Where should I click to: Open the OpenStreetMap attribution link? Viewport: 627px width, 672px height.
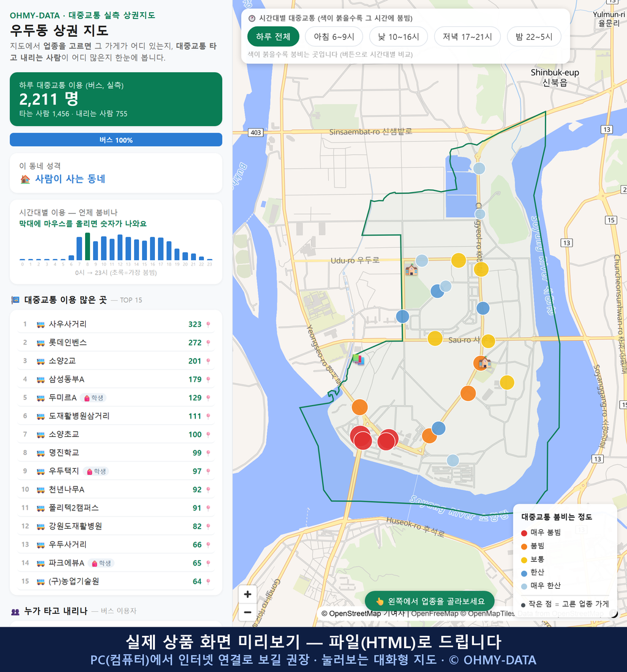pos(351,614)
